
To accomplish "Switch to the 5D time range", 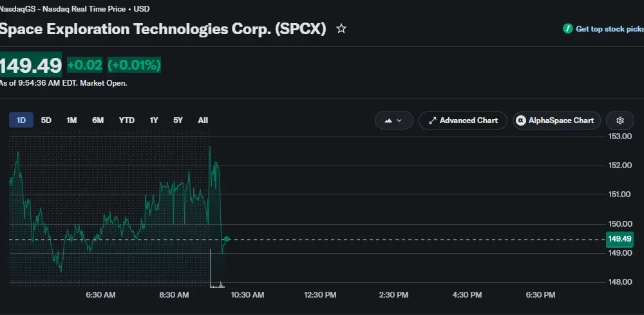I will tap(46, 120).
